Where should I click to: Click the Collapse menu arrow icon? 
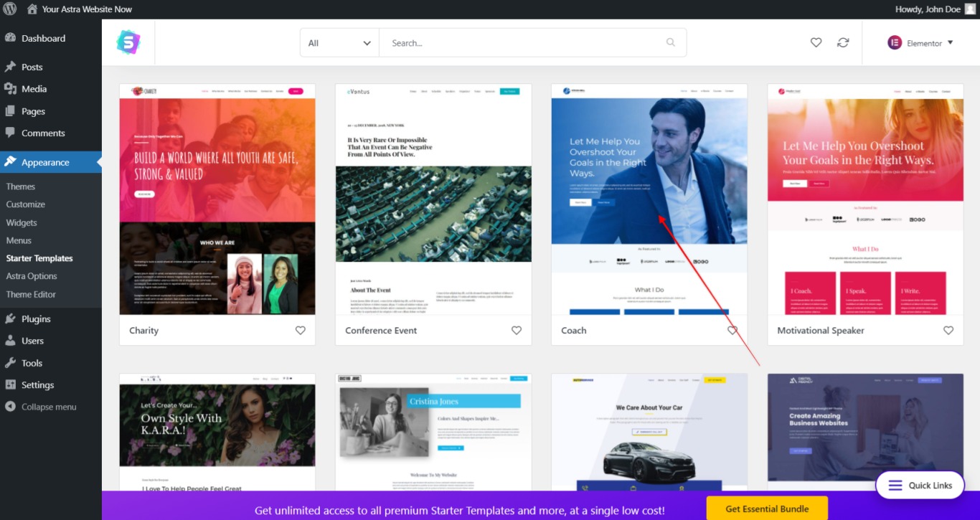10,407
